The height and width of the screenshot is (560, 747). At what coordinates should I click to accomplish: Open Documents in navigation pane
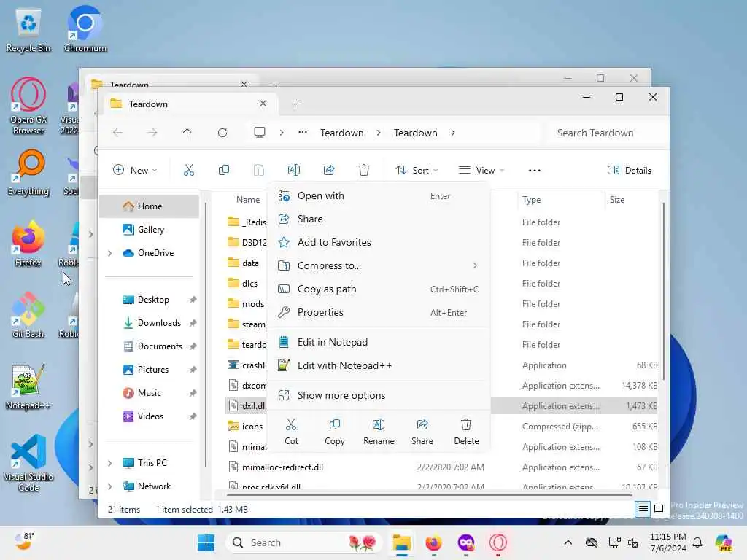(149, 346)
